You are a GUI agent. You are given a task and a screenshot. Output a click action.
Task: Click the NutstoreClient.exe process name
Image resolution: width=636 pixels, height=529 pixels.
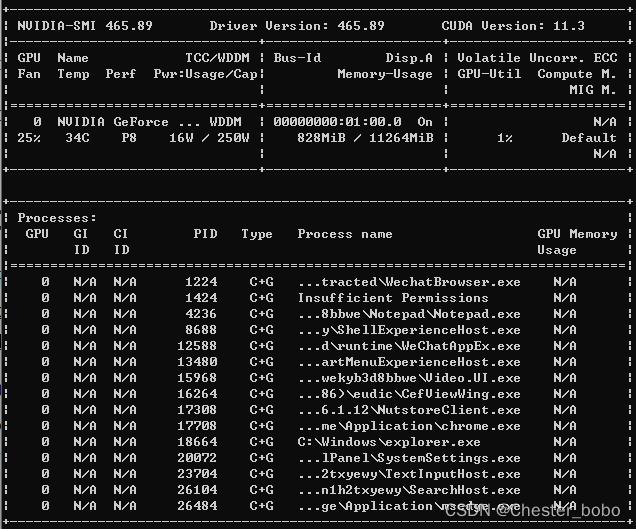pos(409,410)
